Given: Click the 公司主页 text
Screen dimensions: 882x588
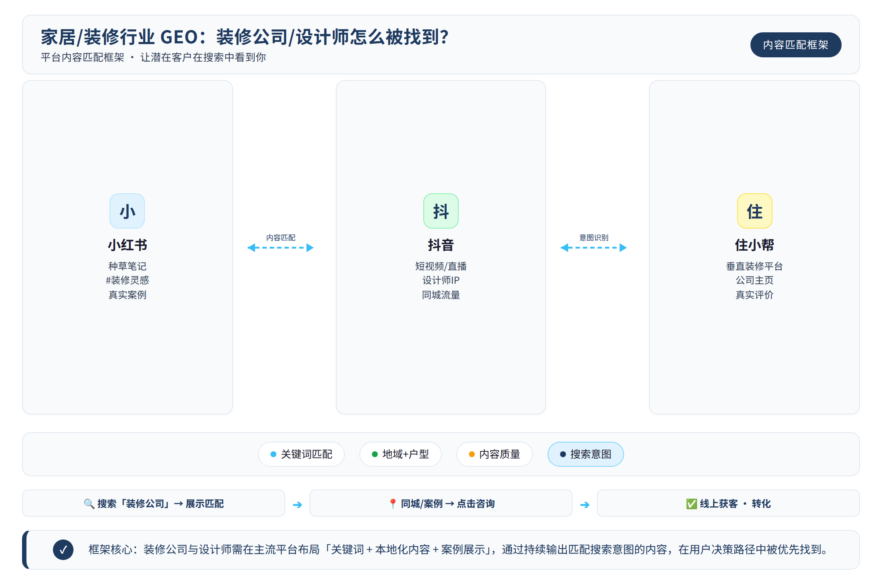Looking at the screenshot, I should (754, 280).
